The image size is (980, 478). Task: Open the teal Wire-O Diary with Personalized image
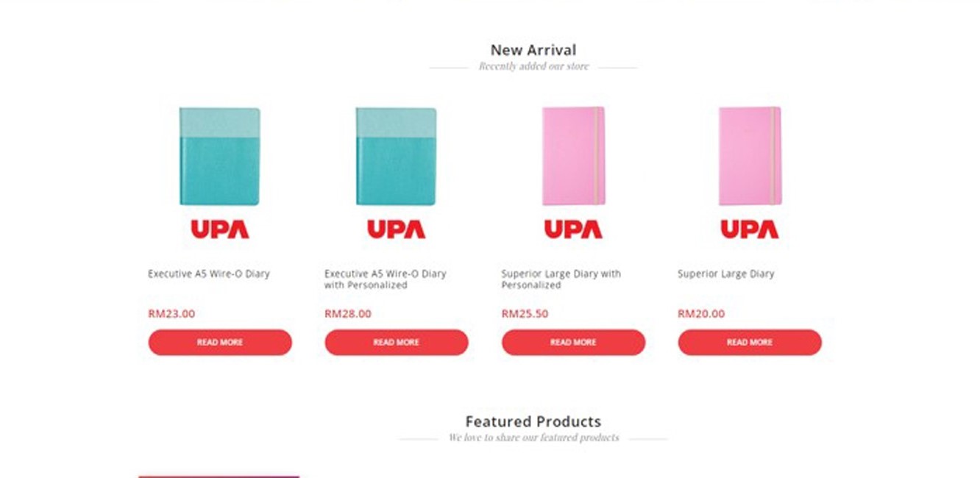[x=397, y=157]
